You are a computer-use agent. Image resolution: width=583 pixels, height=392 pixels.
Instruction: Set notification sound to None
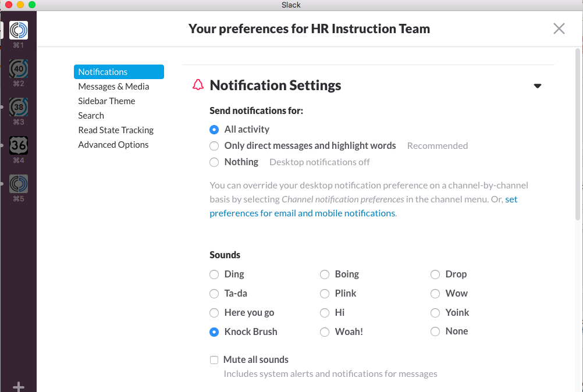point(435,332)
